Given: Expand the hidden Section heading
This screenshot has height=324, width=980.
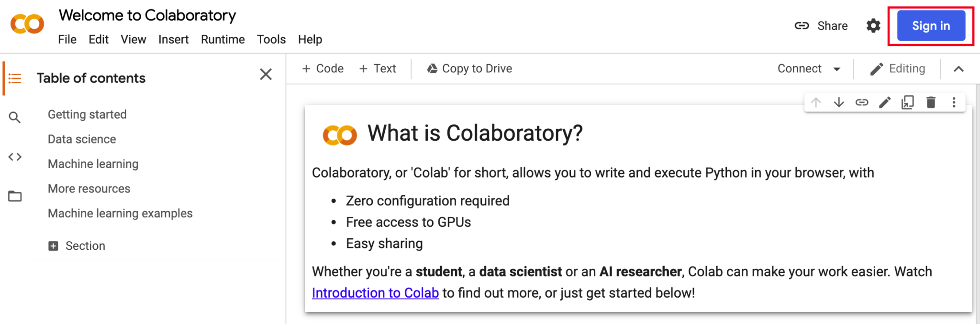Looking at the screenshot, I should pyautogui.click(x=53, y=246).
